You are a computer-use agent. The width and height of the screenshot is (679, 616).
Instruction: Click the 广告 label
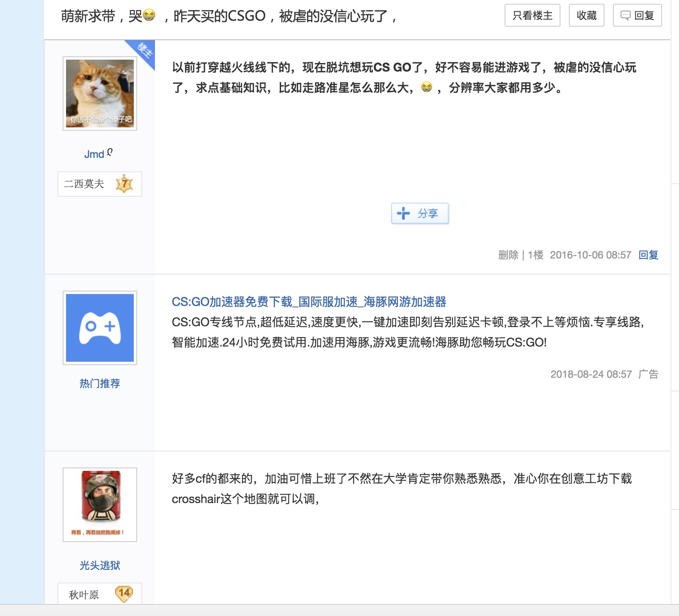(x=648, y=374)
